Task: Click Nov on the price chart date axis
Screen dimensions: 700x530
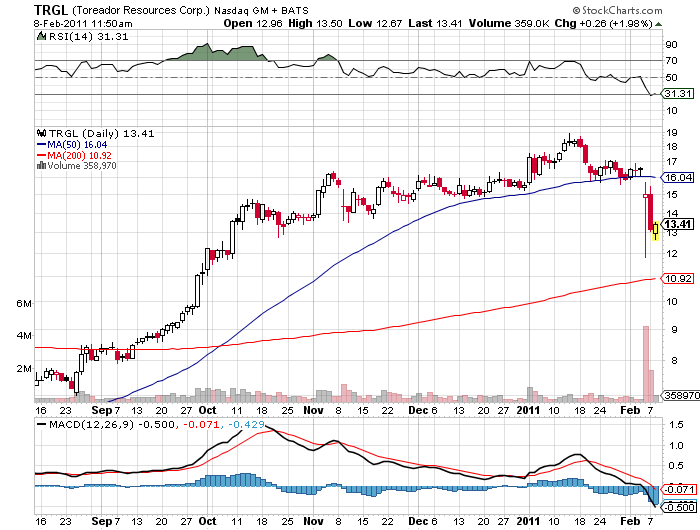Action: pos(313,410)
